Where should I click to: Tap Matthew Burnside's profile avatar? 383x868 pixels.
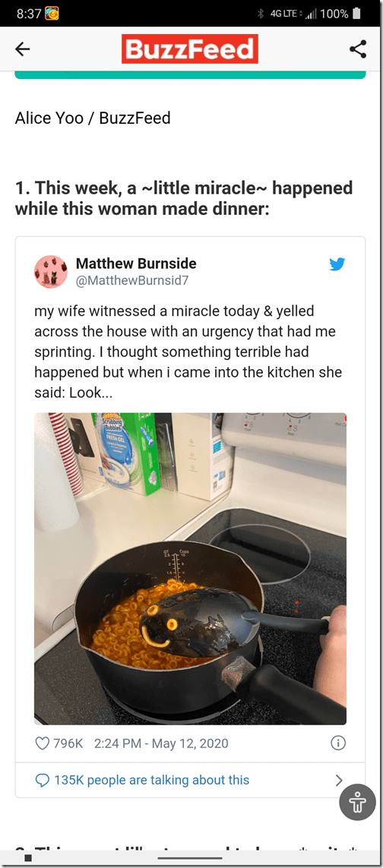[x=51, y=272]
